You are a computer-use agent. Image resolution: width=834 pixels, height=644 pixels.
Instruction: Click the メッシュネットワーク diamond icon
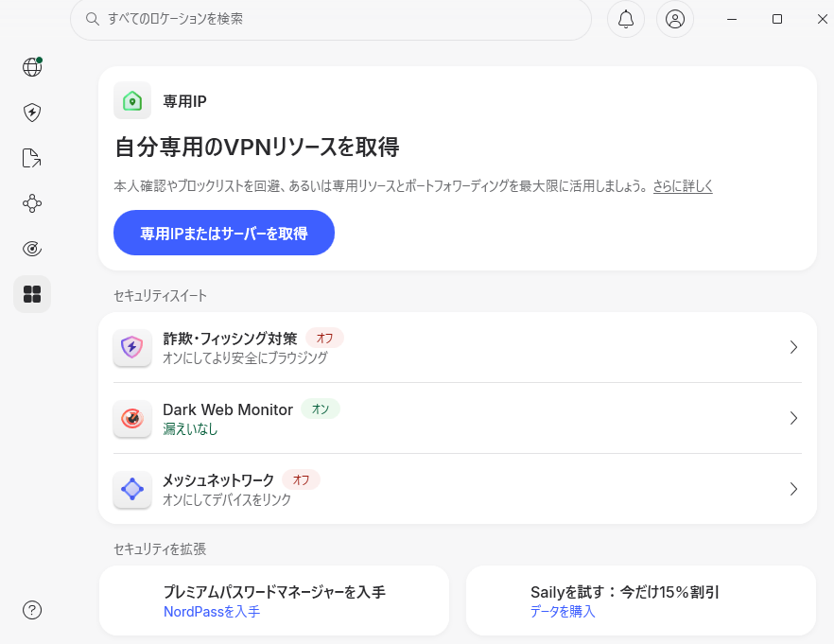click(x=132, y=489)
